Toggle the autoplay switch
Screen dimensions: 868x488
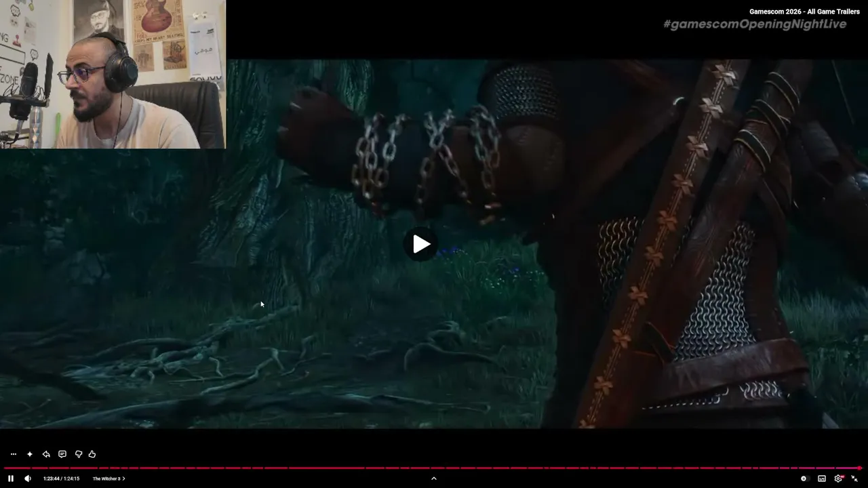[x=804, y=479]
